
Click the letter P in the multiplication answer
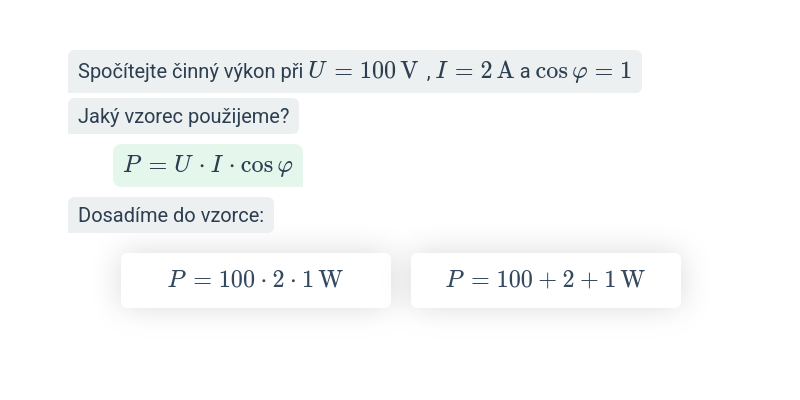click(177, 280)
